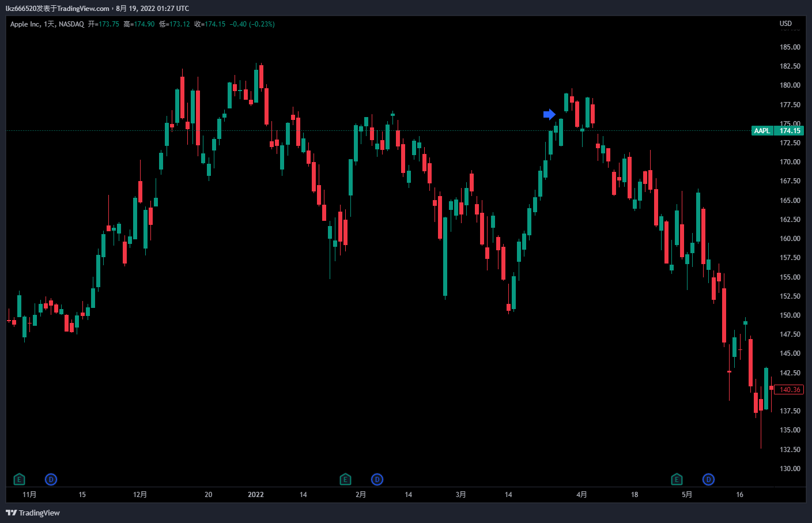Click the 12月 date axis label
This screenshot has width=812, height=523.
tap(140, 495)
